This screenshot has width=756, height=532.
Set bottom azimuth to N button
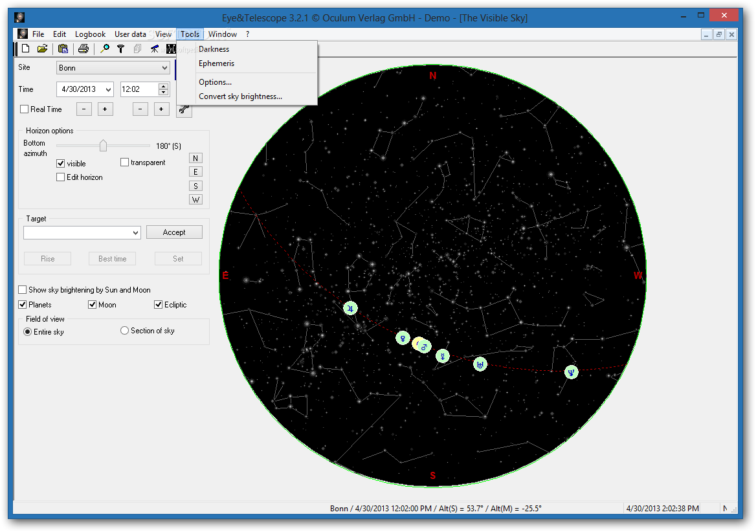195,158
